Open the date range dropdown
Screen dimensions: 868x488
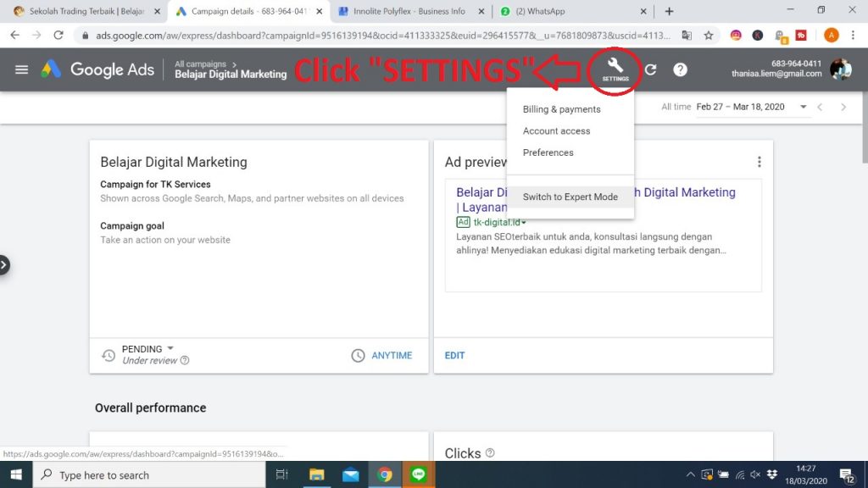point(802,107)
